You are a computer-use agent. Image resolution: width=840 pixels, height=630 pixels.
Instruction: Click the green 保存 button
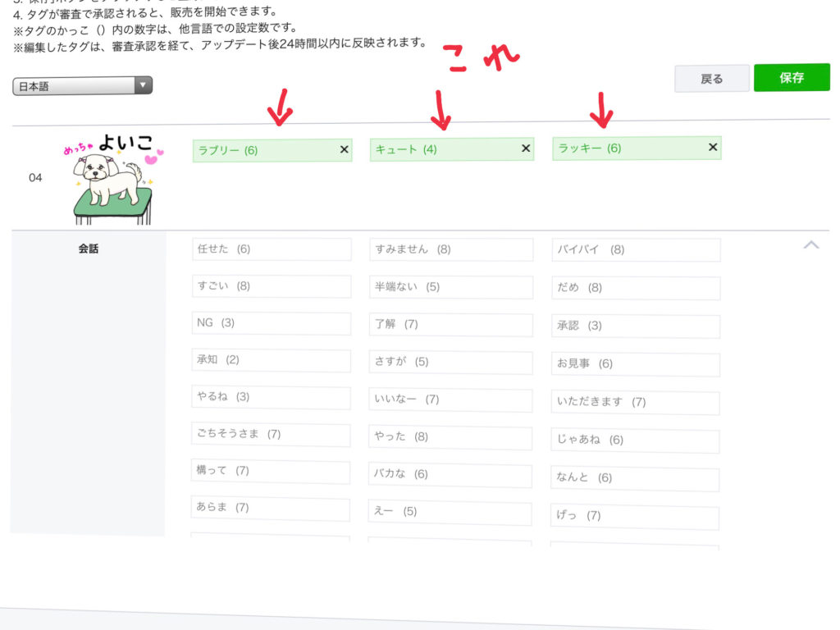(792, 78)
